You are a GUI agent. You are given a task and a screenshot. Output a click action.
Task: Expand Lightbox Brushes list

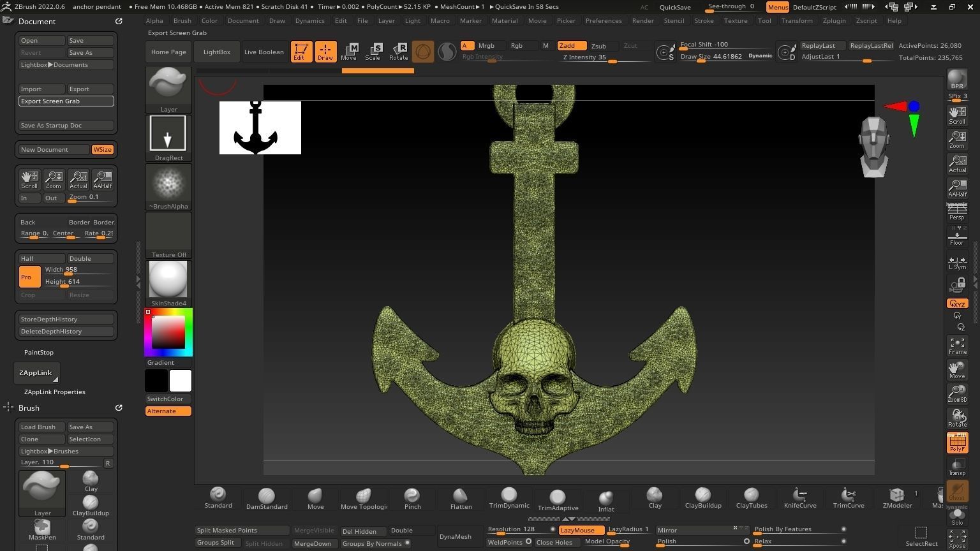tap(66, 451)
